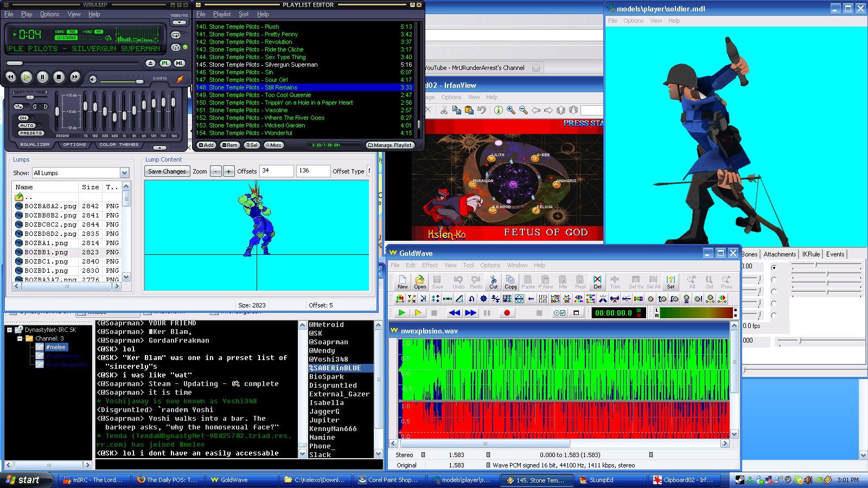The width and height of the screenshot is (868, 488).
Task: Click the Save Changes button
Action: [x=167, y=171]
